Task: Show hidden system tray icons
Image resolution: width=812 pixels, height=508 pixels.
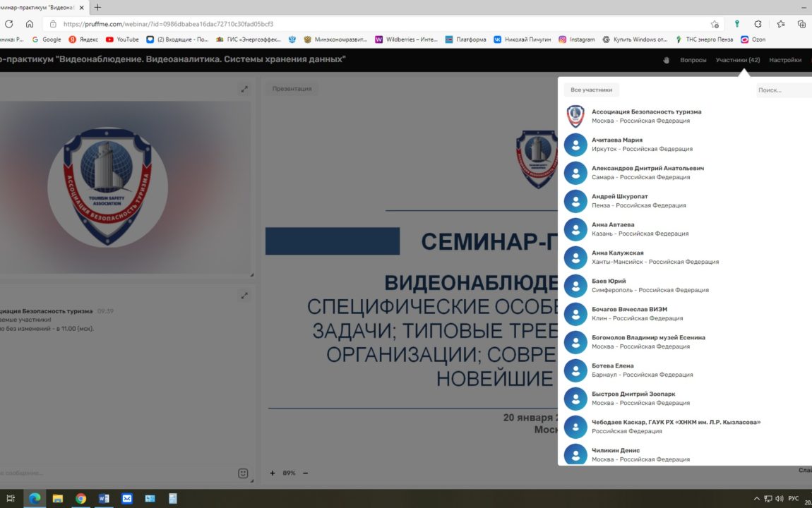Action: (757, 498)
